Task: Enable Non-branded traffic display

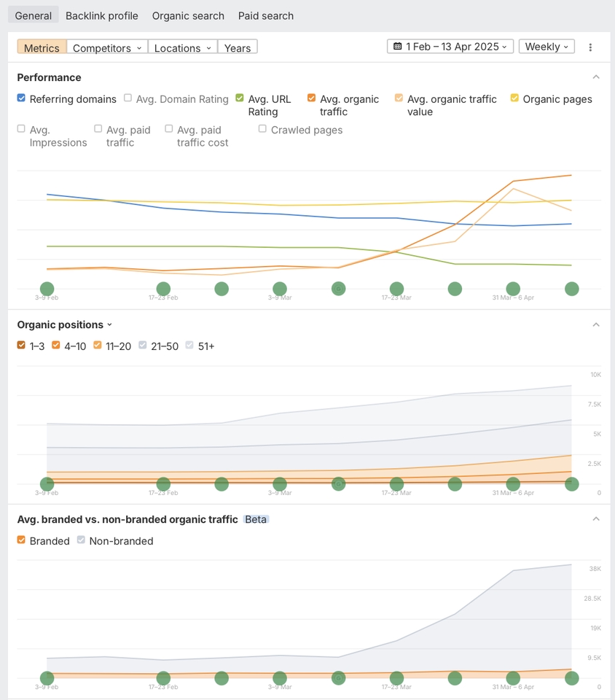Action: point(80,540)
